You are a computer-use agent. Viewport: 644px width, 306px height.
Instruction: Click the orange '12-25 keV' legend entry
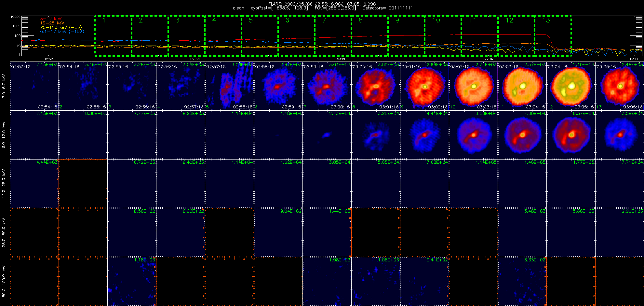(52, 23)
